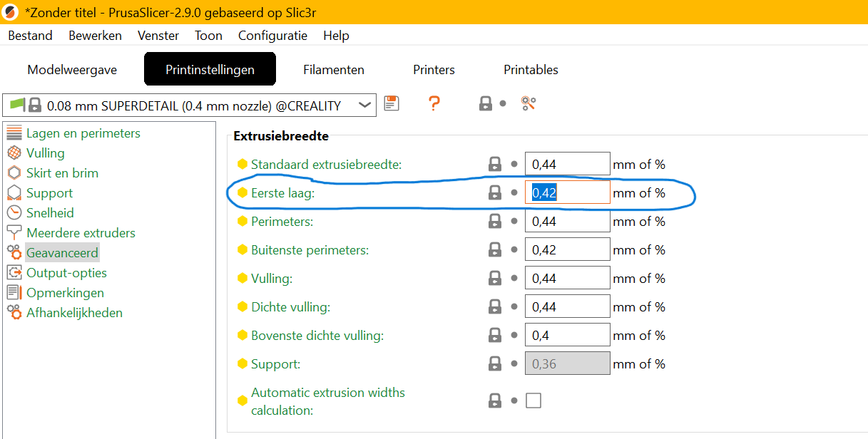Click the Buitenste perimeters label link
The height and width of the screenshot is (439, 868).
click(x=310, y=250)
